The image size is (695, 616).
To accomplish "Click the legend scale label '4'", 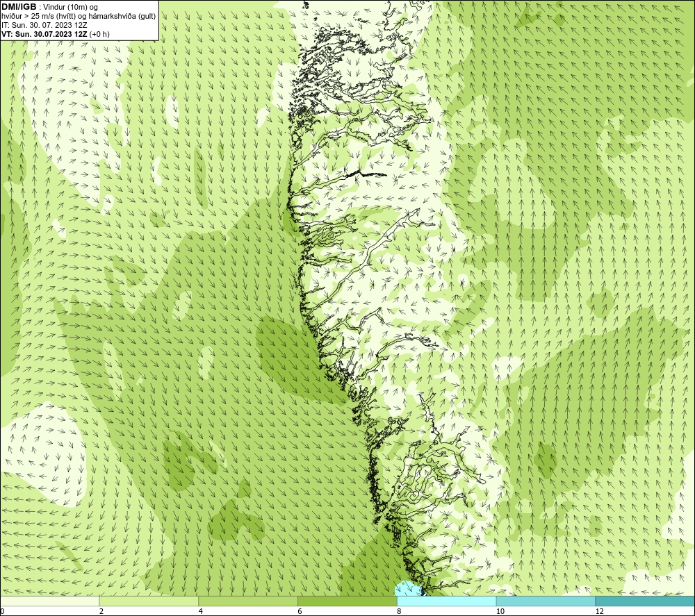I will [201, 611].
